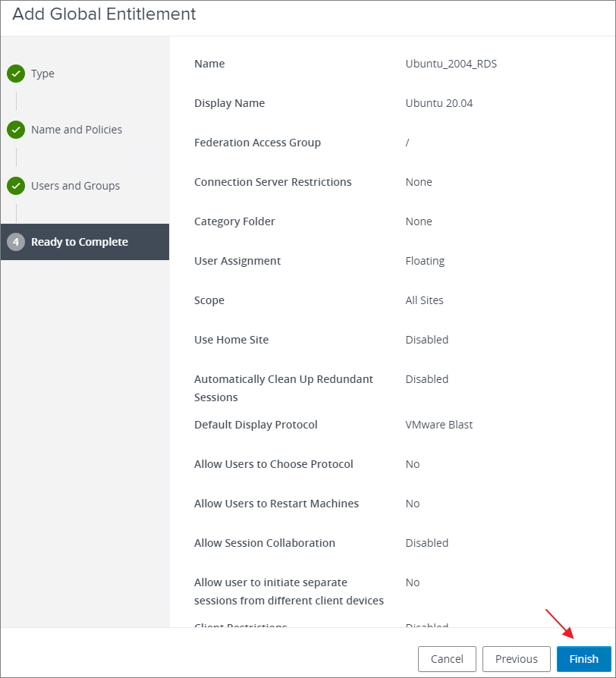Viewport: 616px width, 678px height.
Task: Open the Name and Policies step
Action: (76, 130)
